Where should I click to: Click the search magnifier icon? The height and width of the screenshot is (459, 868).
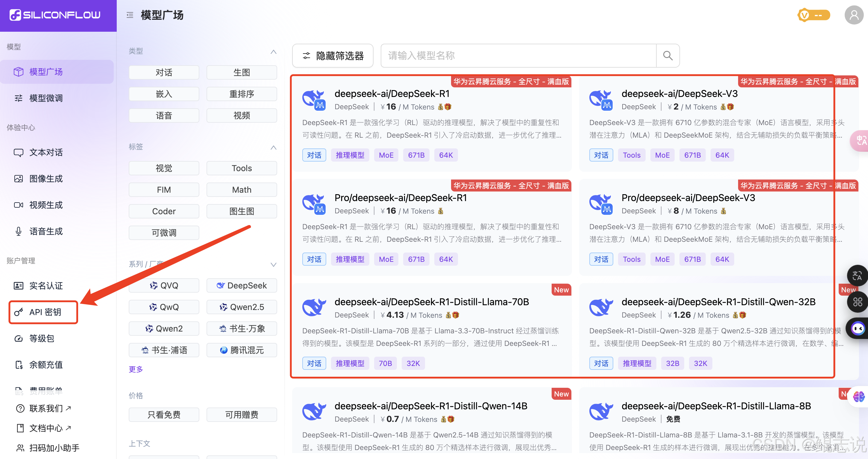(x=667, y=56)
